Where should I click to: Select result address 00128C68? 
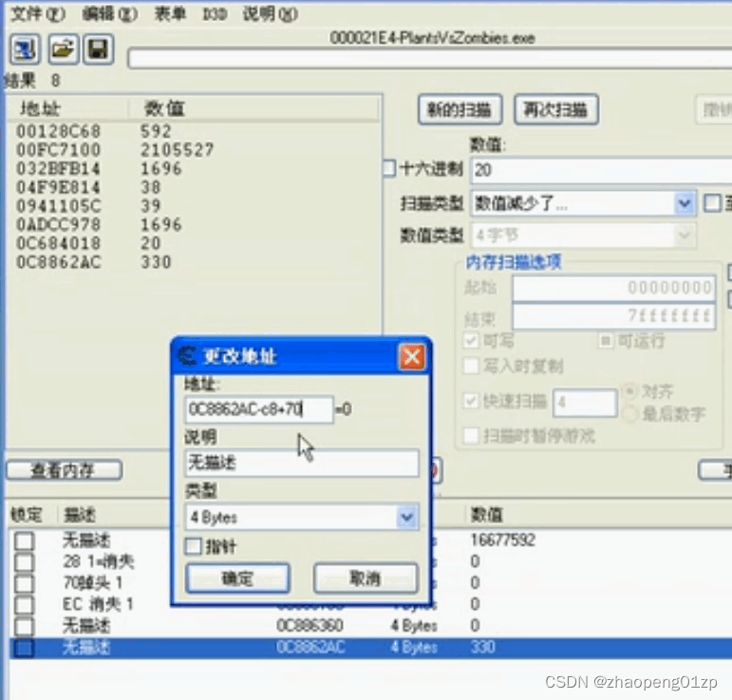pyautogui.click(x=58, y=131)
